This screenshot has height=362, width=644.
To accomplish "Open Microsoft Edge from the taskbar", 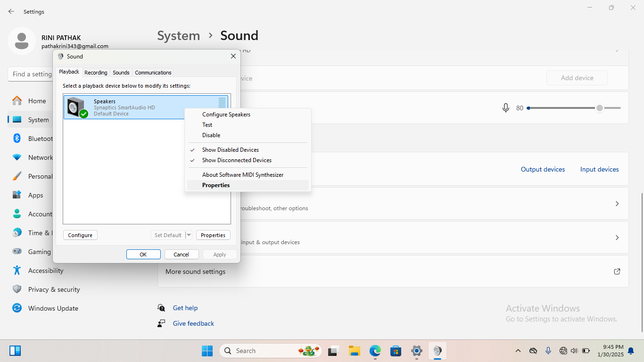I will point(375,351).
